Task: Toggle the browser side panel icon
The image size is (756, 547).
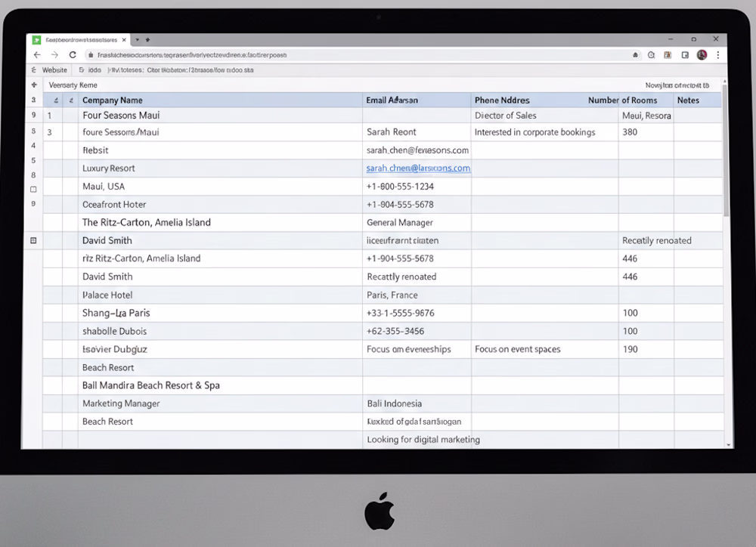Action: pos(685,55)
